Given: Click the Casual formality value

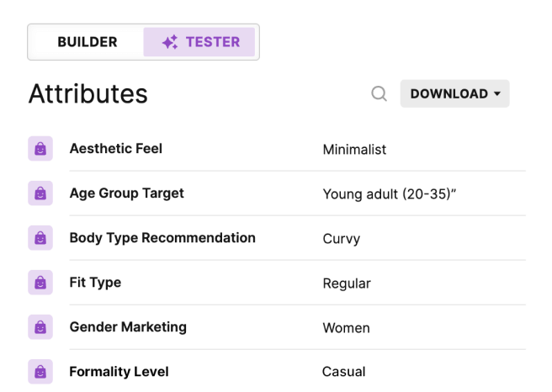Looking at the screenshot, I should click(343, 372).
